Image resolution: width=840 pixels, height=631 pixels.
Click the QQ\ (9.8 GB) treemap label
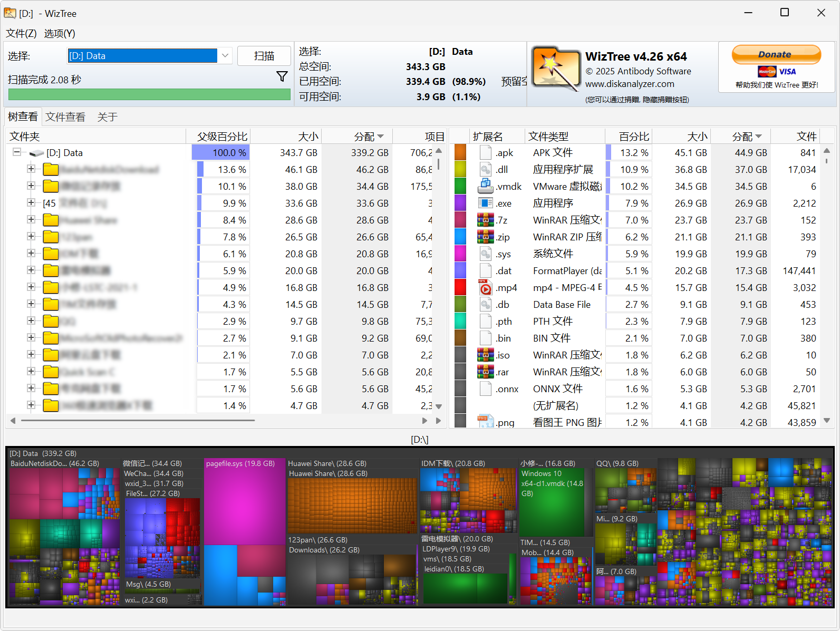point(617,463)
